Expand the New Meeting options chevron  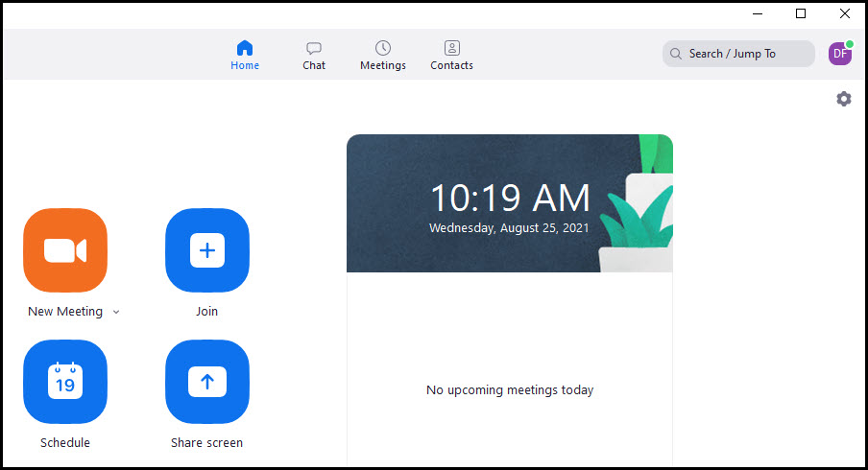click(x=116, y=312)
